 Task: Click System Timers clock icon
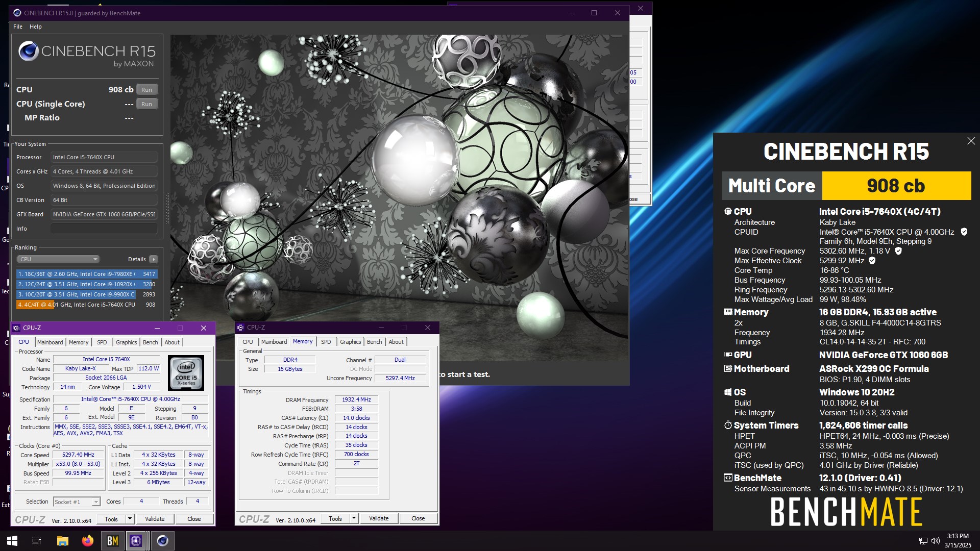(728, 425)
